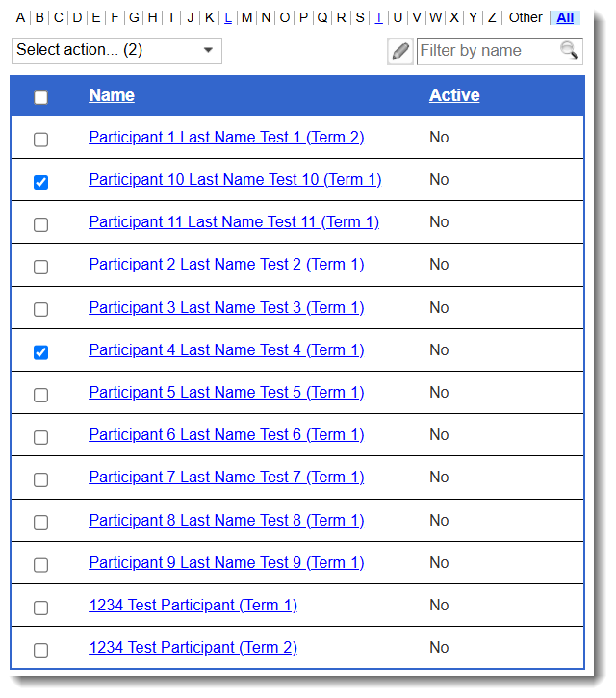
Task: Open Participant 11 Last Name Test 11 link
Action: 234,222
